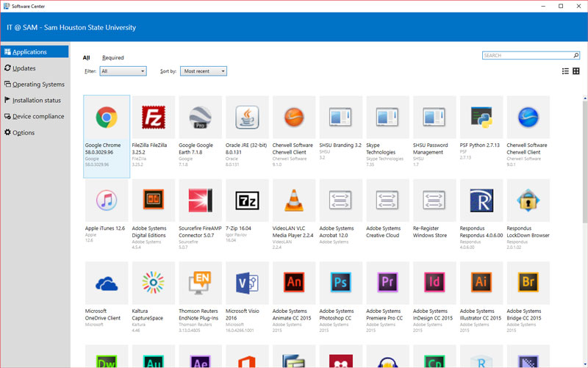Switch to tile grid view layout

pyautogui.click(x=576, y=71)
